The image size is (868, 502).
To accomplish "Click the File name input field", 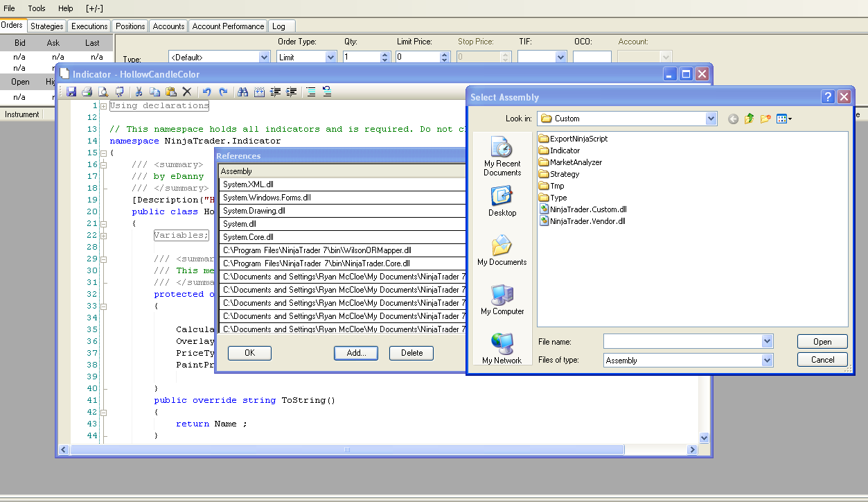I will (682, 341).
